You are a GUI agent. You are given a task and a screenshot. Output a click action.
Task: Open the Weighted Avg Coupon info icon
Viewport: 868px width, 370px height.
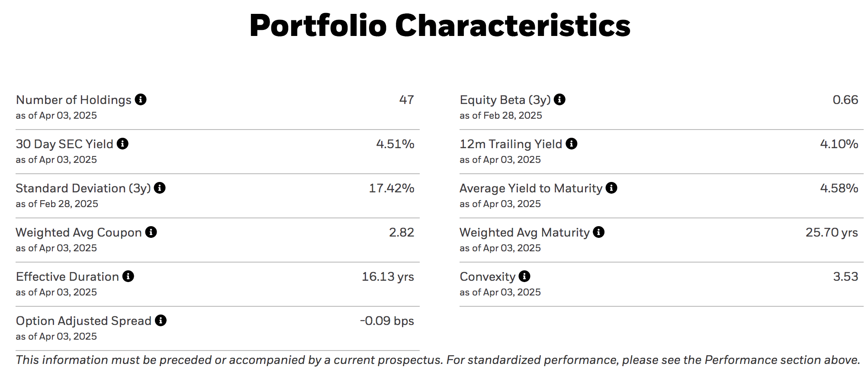coord(150,233)
